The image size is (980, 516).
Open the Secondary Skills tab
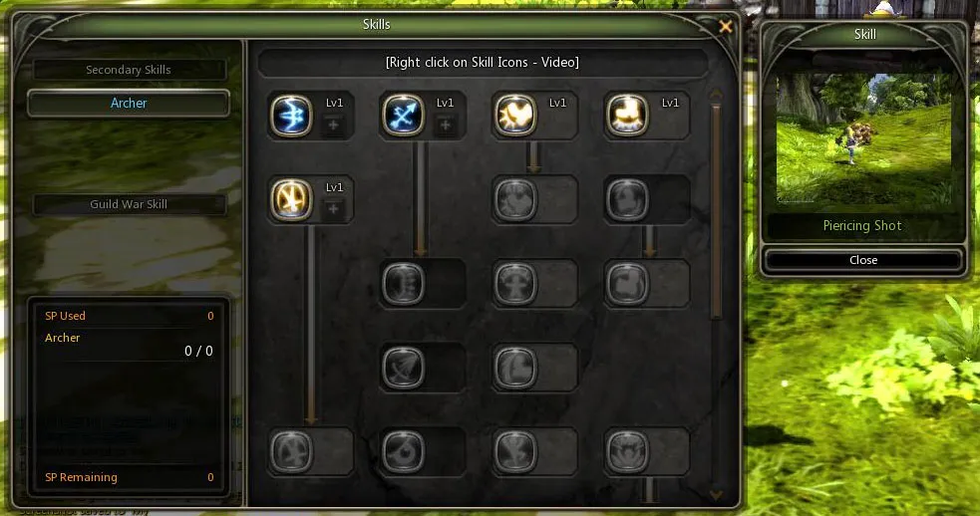tap(129, 70)
